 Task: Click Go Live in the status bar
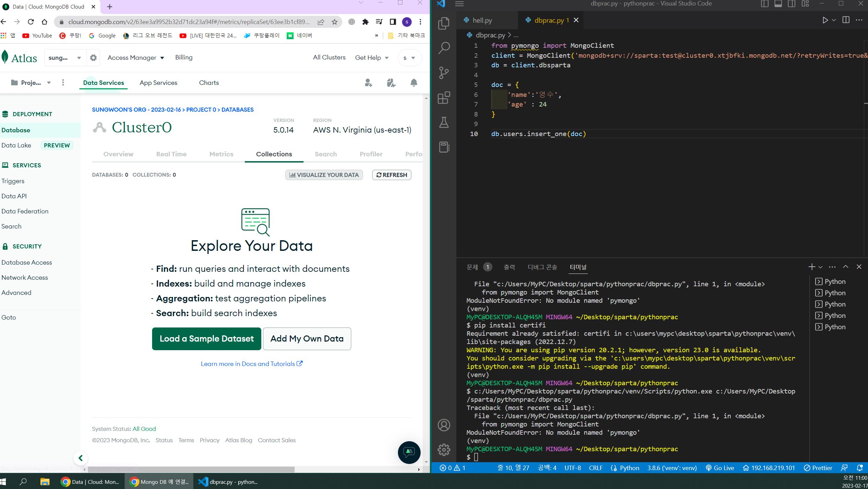(720, 468)
